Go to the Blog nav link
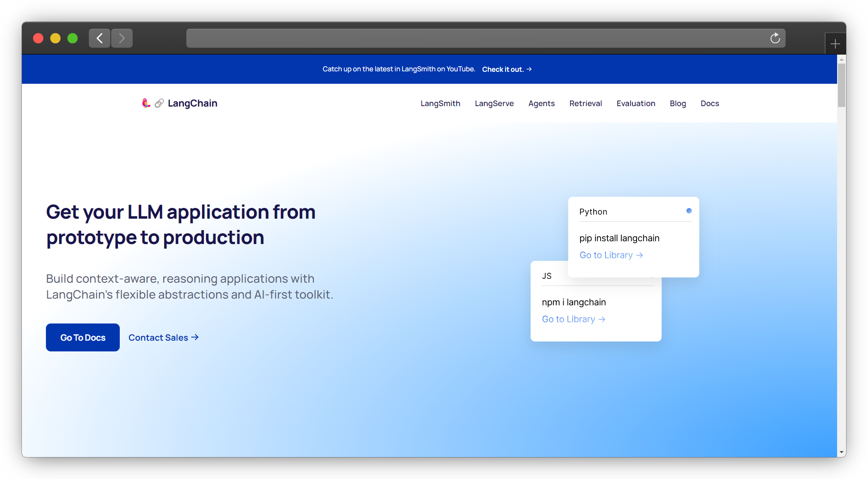 (x=678, y=104)
